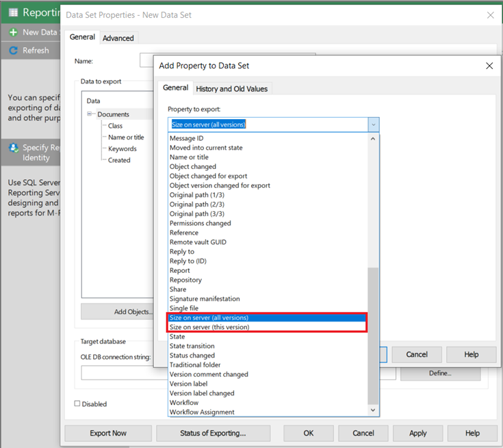Select the State transition property

coord(192,346)
